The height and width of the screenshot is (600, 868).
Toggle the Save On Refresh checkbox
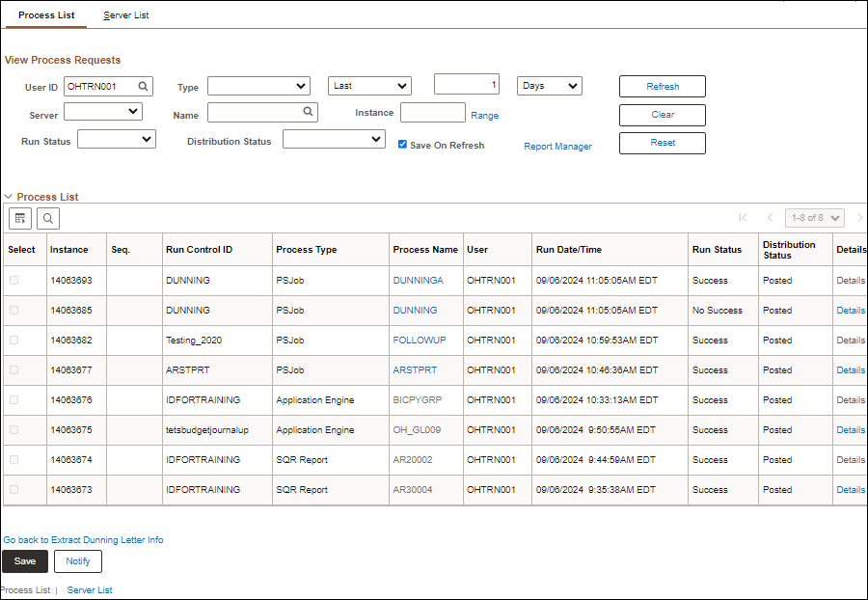403,145
